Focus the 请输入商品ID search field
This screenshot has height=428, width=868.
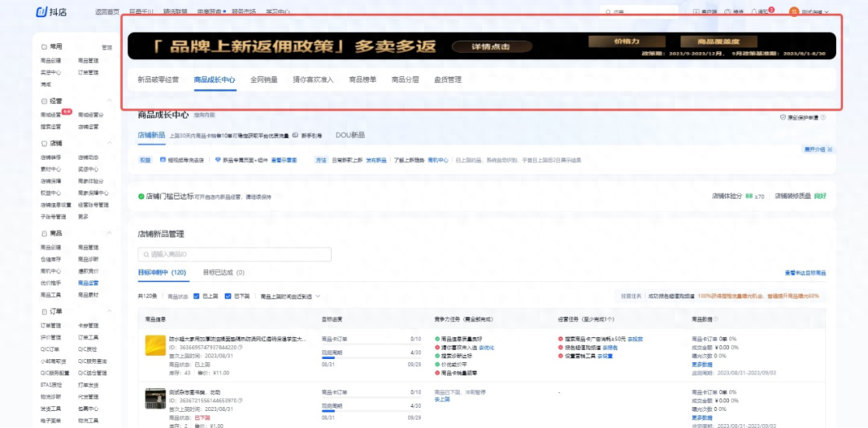click(235, 255)
